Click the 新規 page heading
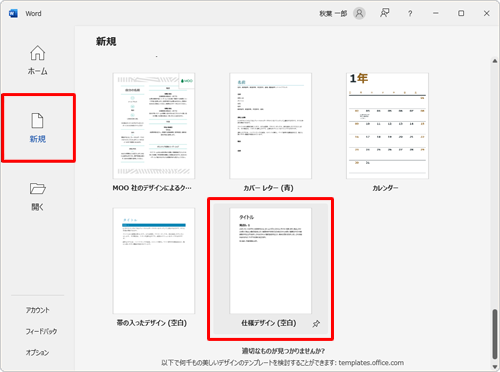Image resolution: width=500 pixels, height=372 pixels. coord(106,41)
